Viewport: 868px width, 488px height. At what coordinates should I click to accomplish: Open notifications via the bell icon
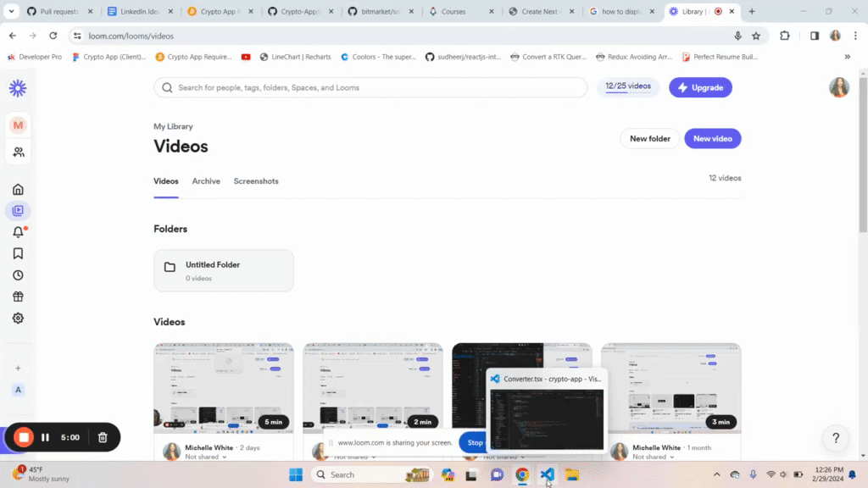18,231
